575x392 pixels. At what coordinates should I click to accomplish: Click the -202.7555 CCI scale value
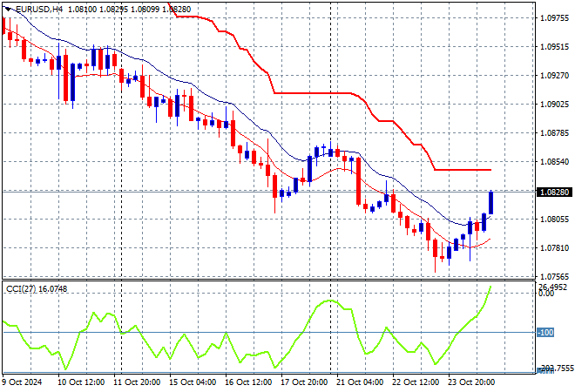pos(555,368)
